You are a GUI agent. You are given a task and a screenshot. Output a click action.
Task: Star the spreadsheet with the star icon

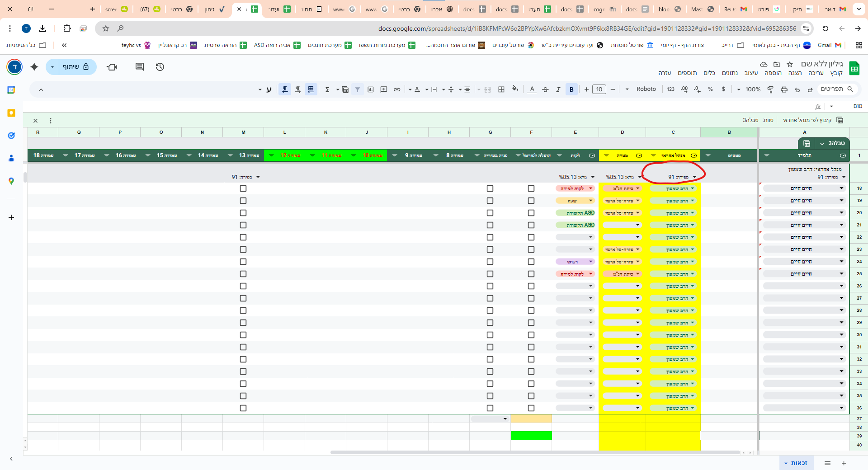point(790,64)
